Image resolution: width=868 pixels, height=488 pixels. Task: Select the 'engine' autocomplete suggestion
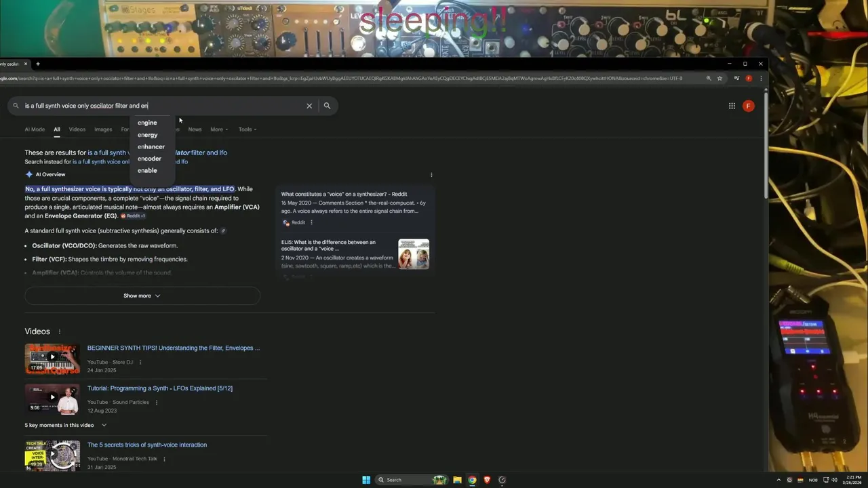(147, 123)
